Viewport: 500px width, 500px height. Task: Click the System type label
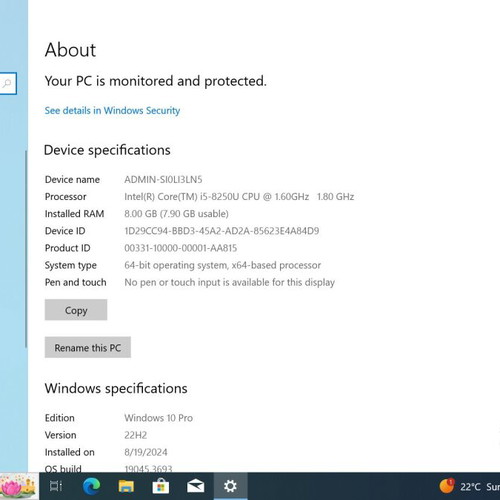pos(71,265)
